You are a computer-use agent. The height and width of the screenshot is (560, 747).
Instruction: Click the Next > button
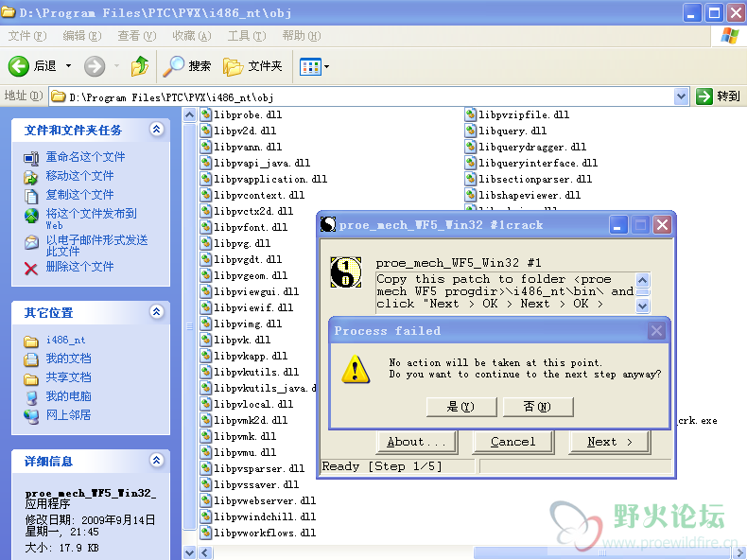click(x=609, y=442)
